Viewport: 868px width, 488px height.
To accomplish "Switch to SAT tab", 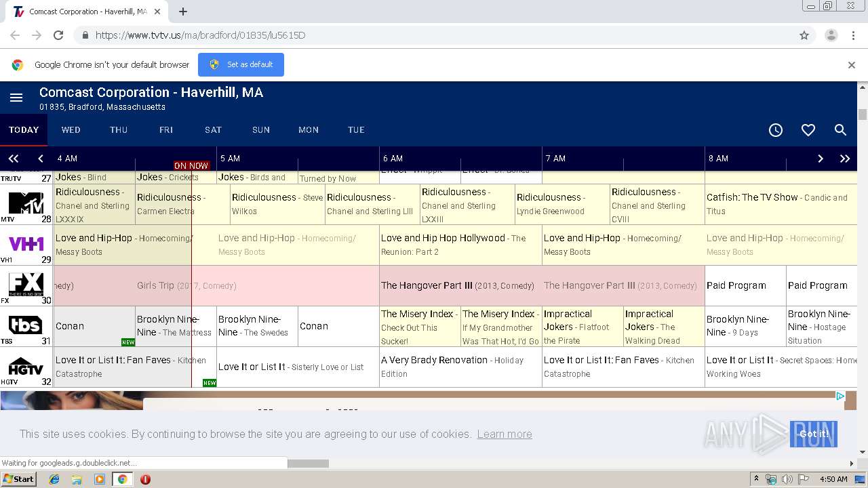I will [x=214, y=130].
